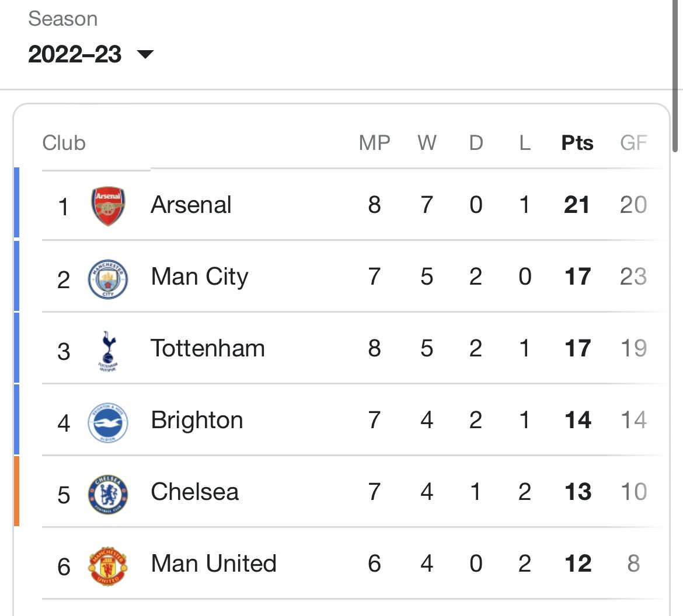Select the Brighton team name
The image size is (683, 616).
197,421
